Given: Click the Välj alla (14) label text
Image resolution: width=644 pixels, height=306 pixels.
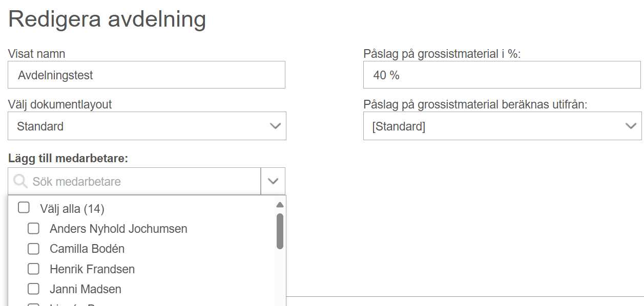Looking at the screenshot, I should [72, 208].
